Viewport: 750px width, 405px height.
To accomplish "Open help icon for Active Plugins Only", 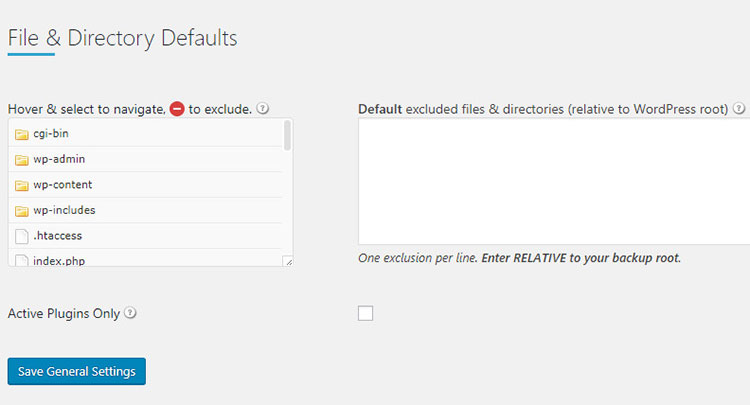I will pyautogui.click(x=131, y=313).
